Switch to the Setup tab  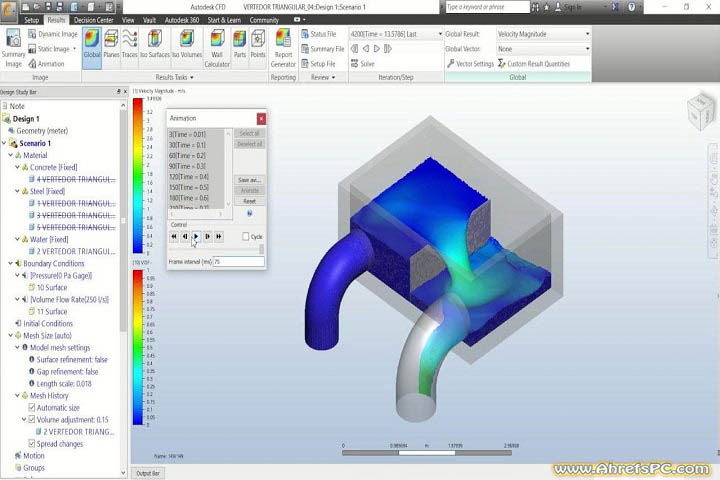[x=31, y=20]
